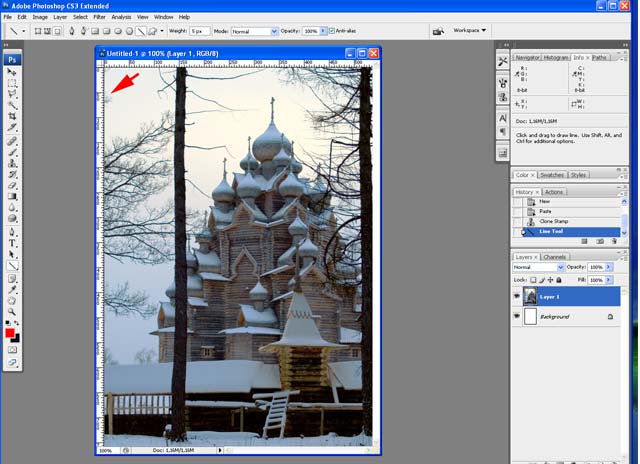The height and width of the screenshot is (464, 640).
Task: Switch to the Channels tab
Action: pos(554,257)
